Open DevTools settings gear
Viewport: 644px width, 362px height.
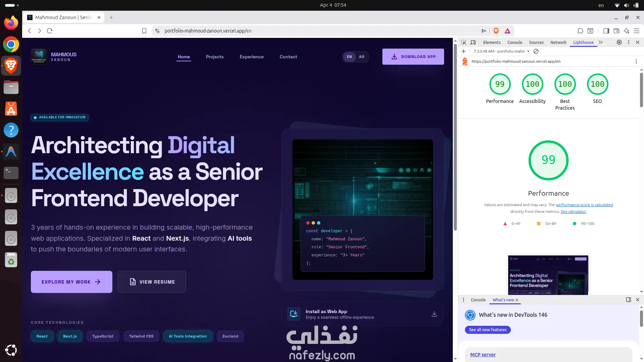[619, 42]
